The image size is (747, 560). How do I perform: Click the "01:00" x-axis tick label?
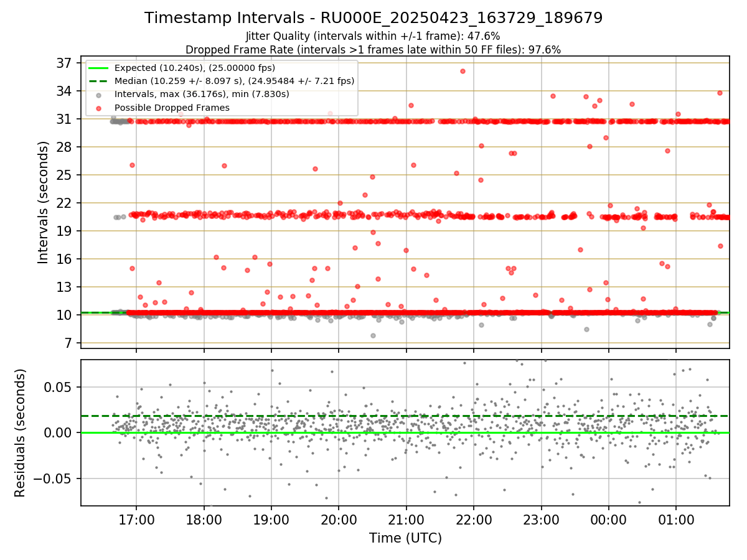(676, 520)
